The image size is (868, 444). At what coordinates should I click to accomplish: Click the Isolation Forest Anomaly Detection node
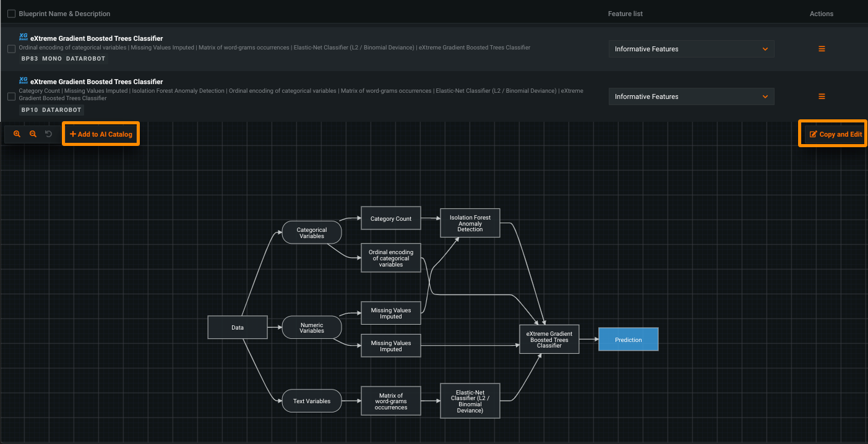pyautogui.click(x=470, y=223)
